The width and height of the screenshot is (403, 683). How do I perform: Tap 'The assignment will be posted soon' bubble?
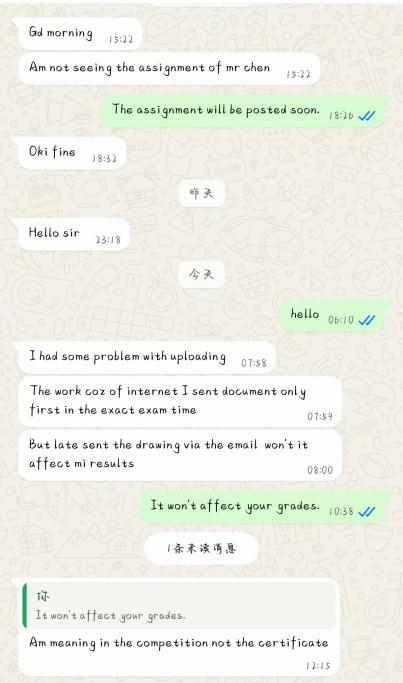tap(245, 111)
